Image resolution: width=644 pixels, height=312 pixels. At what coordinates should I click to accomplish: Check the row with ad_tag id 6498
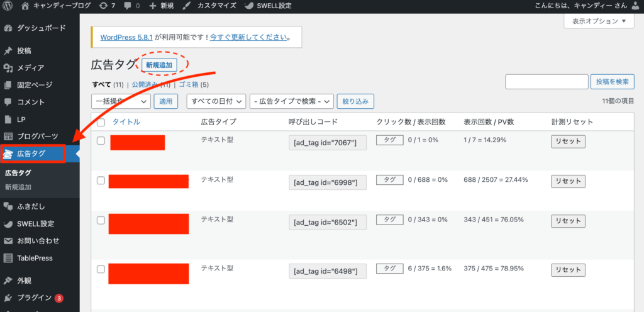[101, 269]
